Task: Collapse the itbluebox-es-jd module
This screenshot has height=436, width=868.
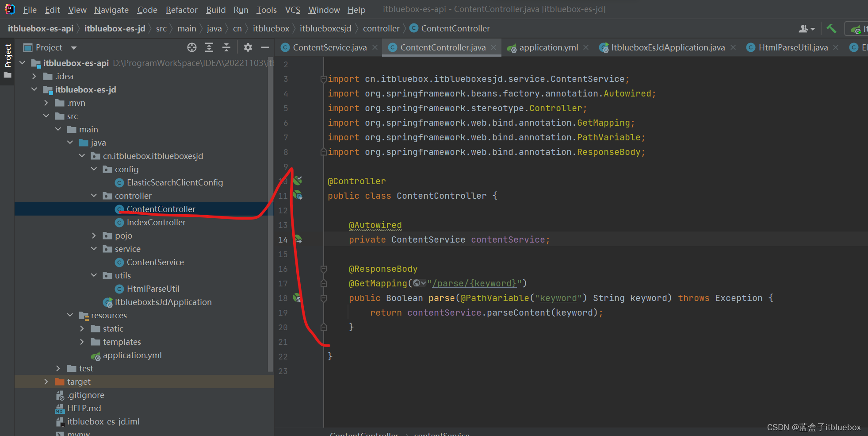Action: click(34, 89)
